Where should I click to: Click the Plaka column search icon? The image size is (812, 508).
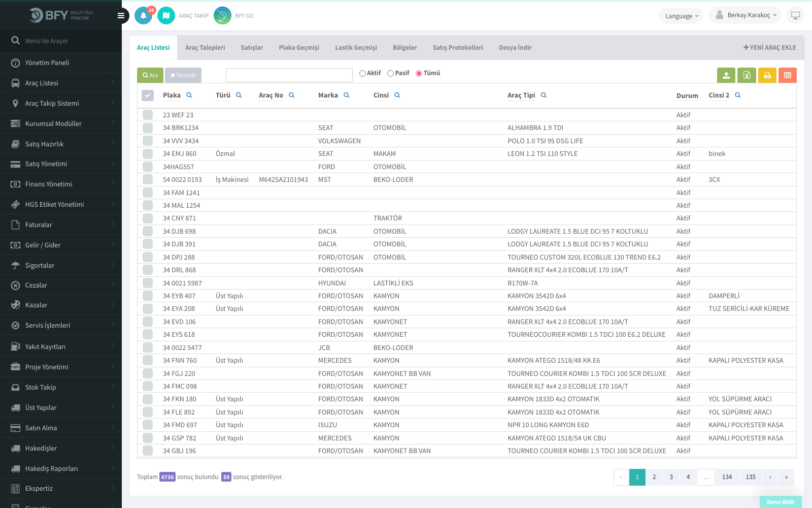(189, 95)
